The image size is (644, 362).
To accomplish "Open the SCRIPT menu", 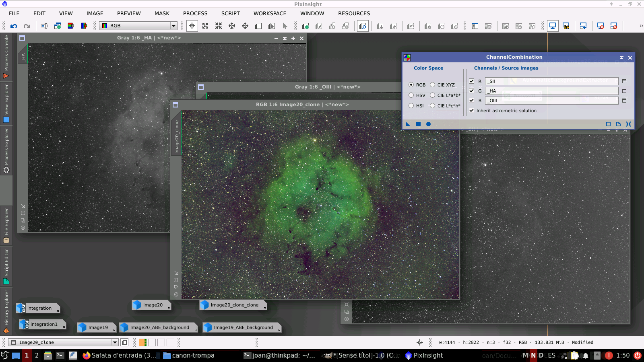I will click(230, 13).
